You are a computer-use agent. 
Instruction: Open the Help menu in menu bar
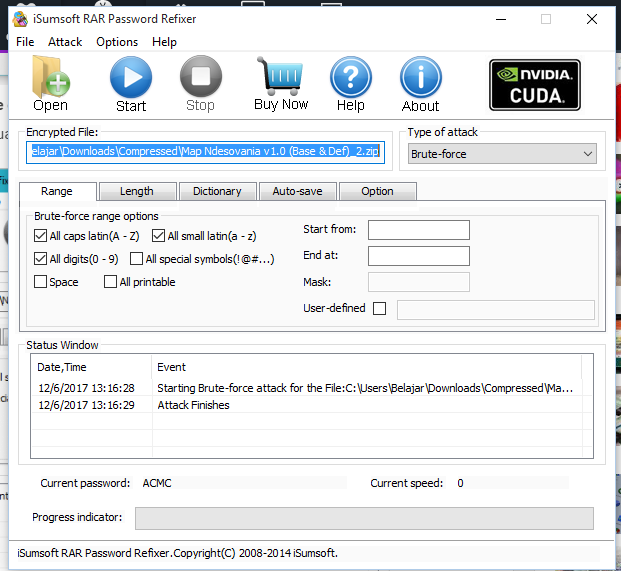pyautogui.click(x=164, y=42)
